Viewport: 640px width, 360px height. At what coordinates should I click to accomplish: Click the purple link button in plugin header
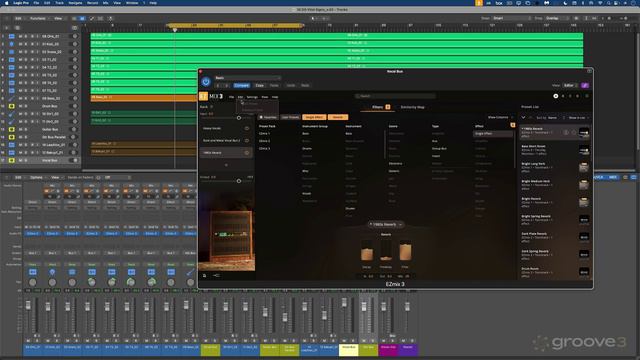point(585,85)
